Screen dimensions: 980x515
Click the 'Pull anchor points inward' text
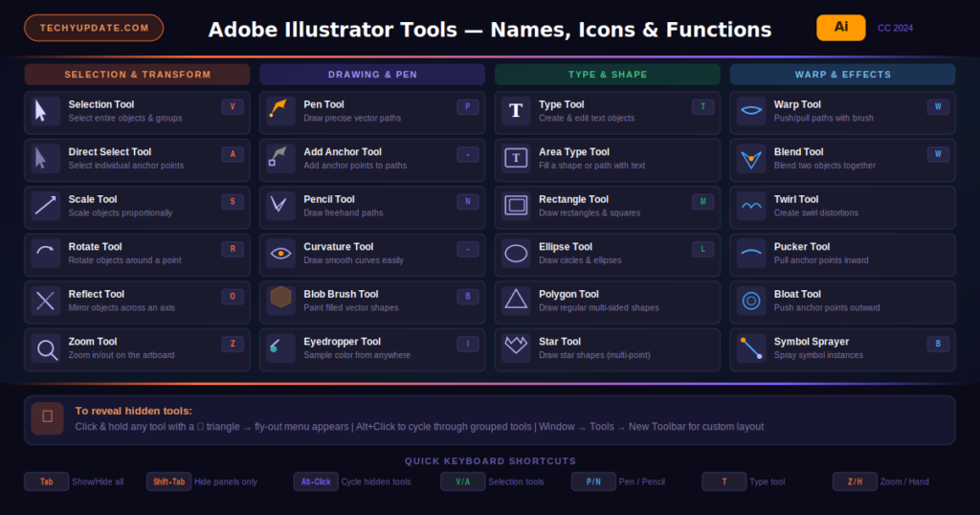(821, 260)
